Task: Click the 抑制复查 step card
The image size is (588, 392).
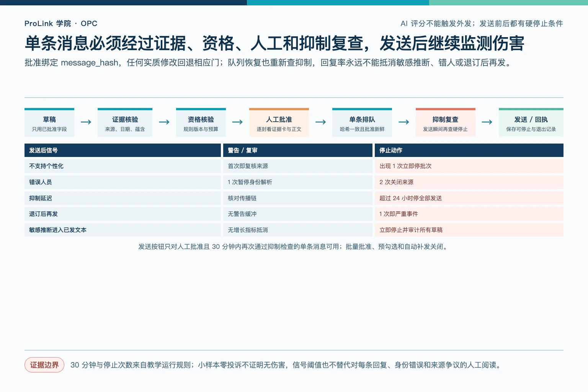Action: pyautogui.click(x=446, y=122)
